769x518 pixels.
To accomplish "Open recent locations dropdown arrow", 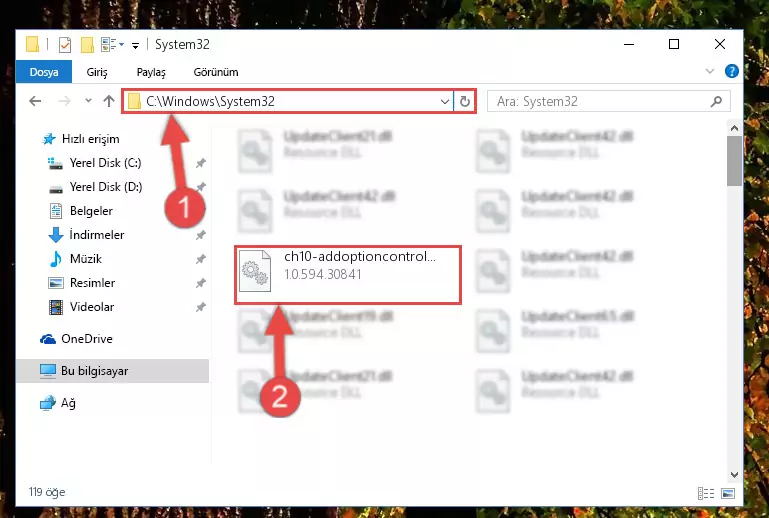I will [x=88, y=101].
